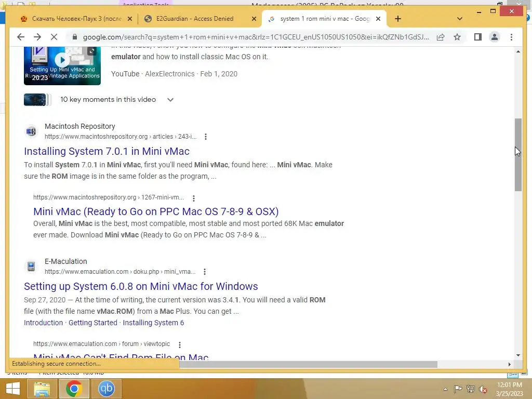Open the Getting Started sitelink
The image size is (532, 399).
click(93, 323)
